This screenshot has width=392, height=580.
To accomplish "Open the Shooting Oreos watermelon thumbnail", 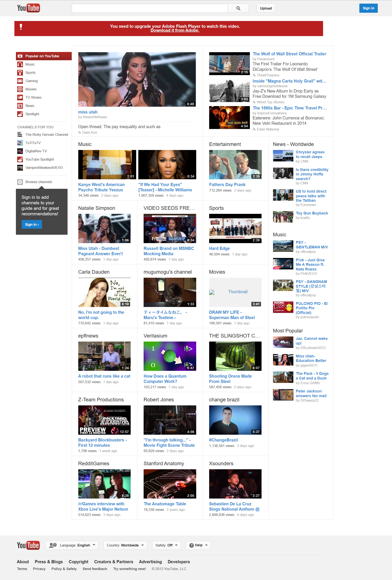I will 235,356.
